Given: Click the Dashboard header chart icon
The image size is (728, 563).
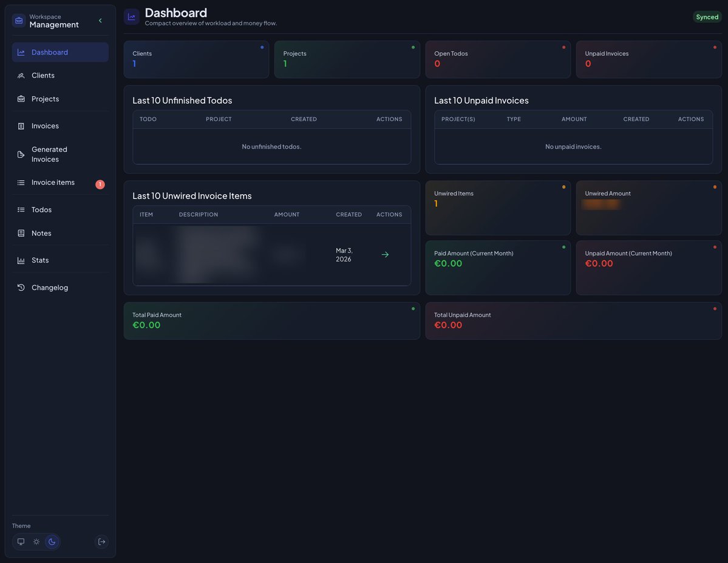Looking at the screenshot, I should pos(131,17).
